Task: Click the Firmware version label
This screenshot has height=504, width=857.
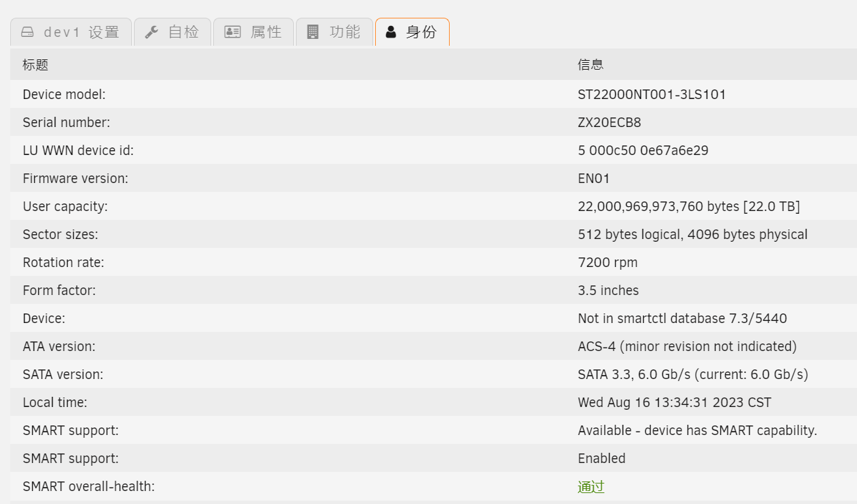Action: (75, 178)
